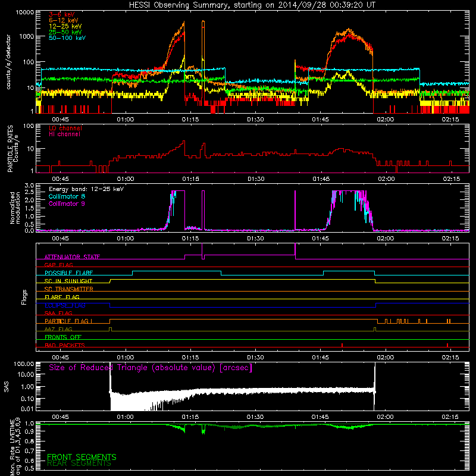The width and height of the screenshot is (476, 476).
Task: Select the HI channel legend label
Action: pyautogui.click(x=64, y=134)
